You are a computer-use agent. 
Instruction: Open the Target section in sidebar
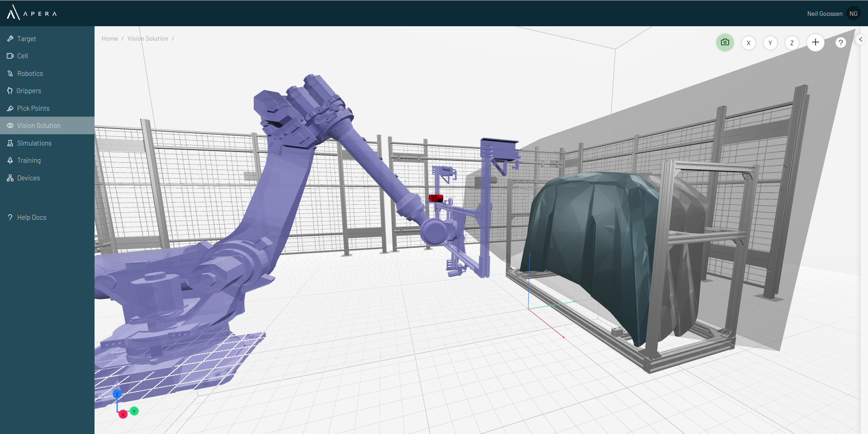[x=26, y=39]
